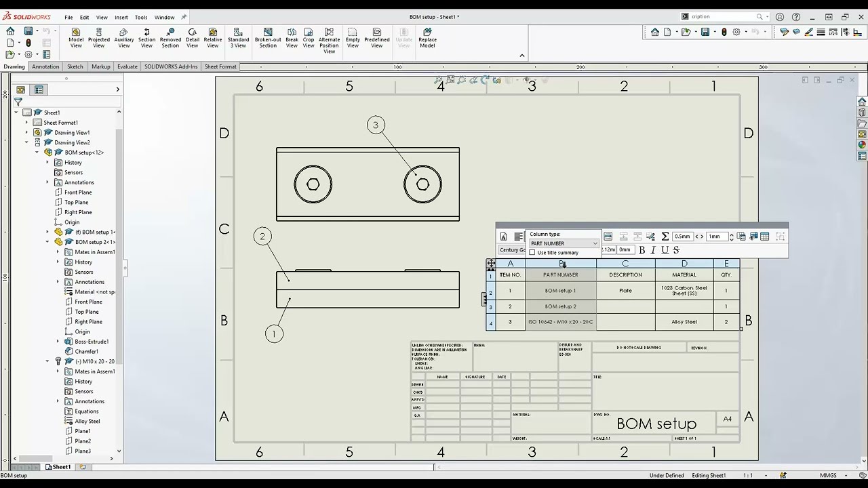Underline the BOM cell text
Screen dimensions: 868x488
tap(665, 250)
